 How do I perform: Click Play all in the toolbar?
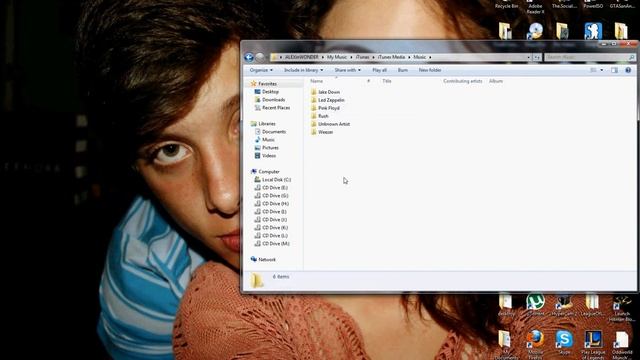click(379, 70)
